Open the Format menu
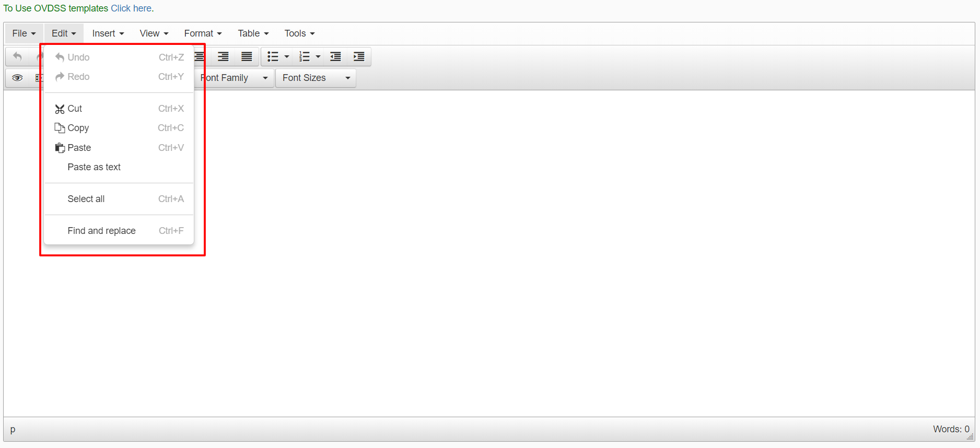This screenshot has height=448, width=980. [203, 33]
